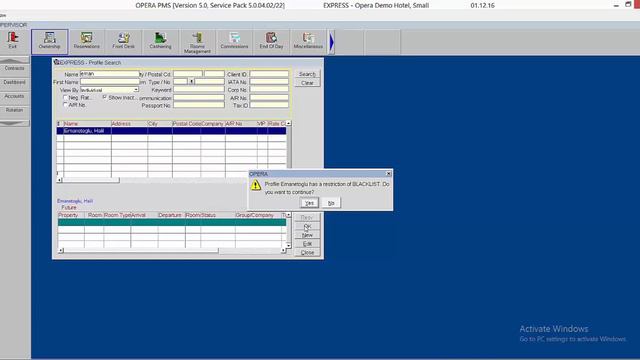Open Rooms Management toolbar icon
Image resolution: width=640 pixels, height=360 pixels.
197,42
